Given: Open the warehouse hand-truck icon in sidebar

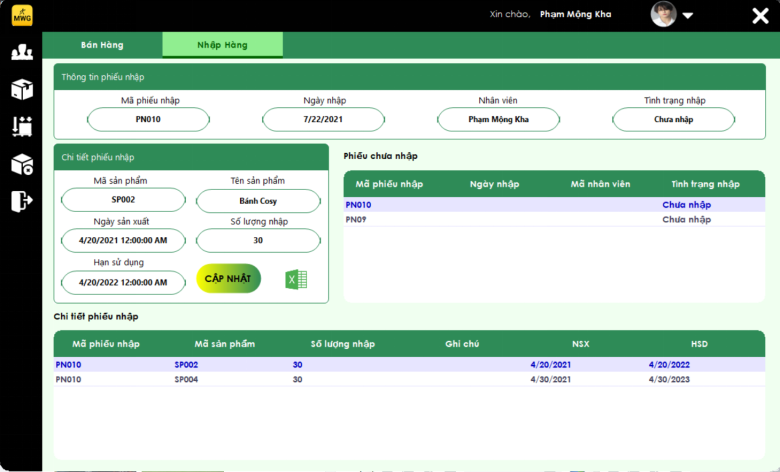Looking at the screenshot, I should pyautogui.click(x=22, y=127).
